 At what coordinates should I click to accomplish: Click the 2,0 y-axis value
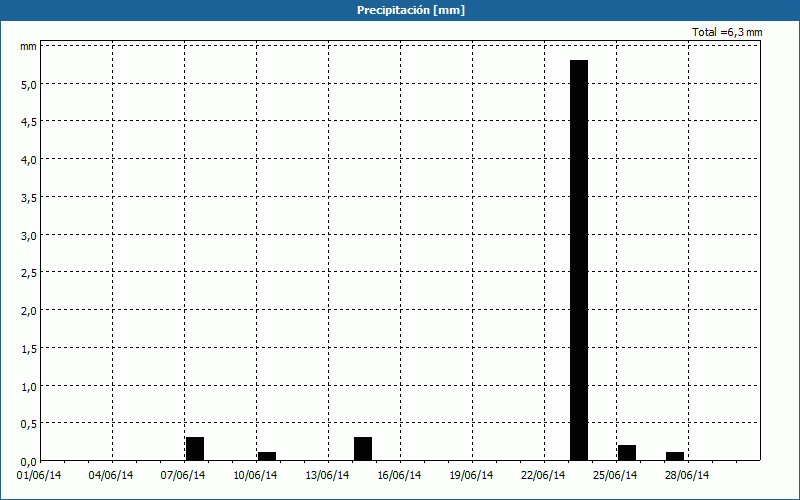point(29,311)
